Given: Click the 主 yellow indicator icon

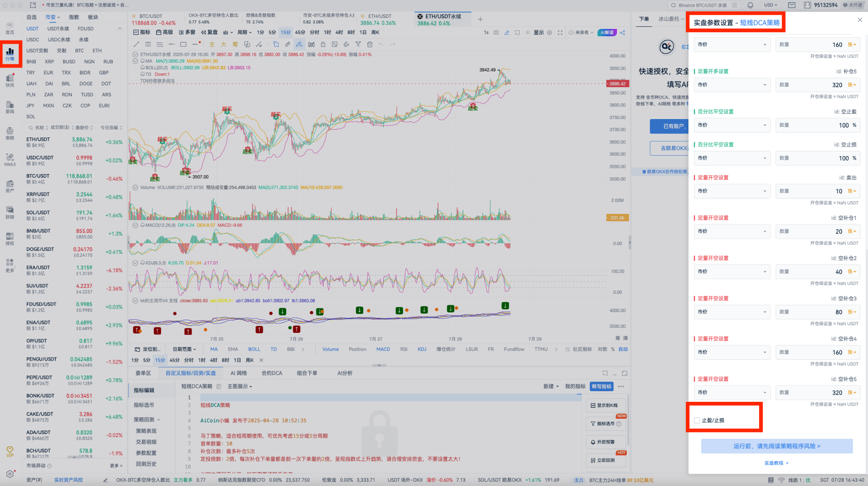Looking at the screenshot, I should 211,44.
